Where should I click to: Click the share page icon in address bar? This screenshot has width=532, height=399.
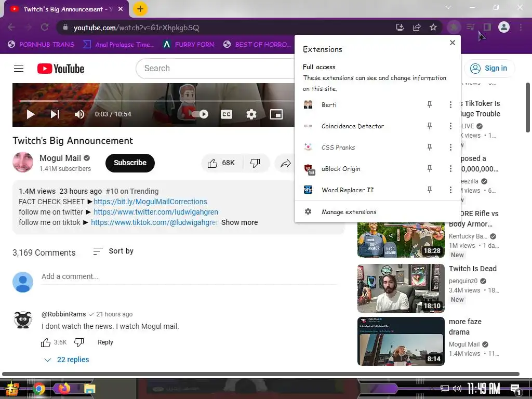(417, 27)
